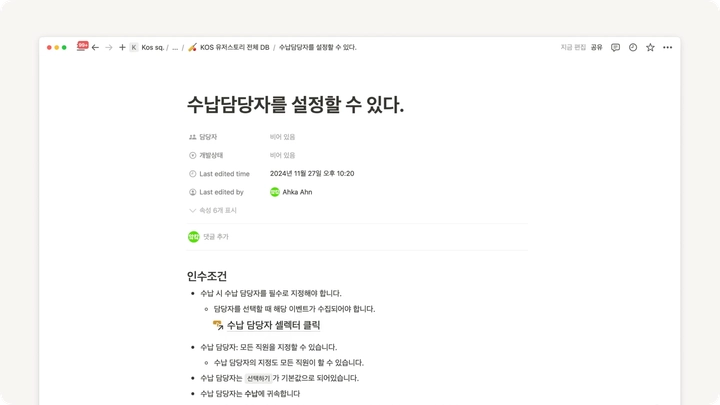This screenshot has width=720, height=405.
Task: Click the 지금 편집 status text
Action: 573,47
